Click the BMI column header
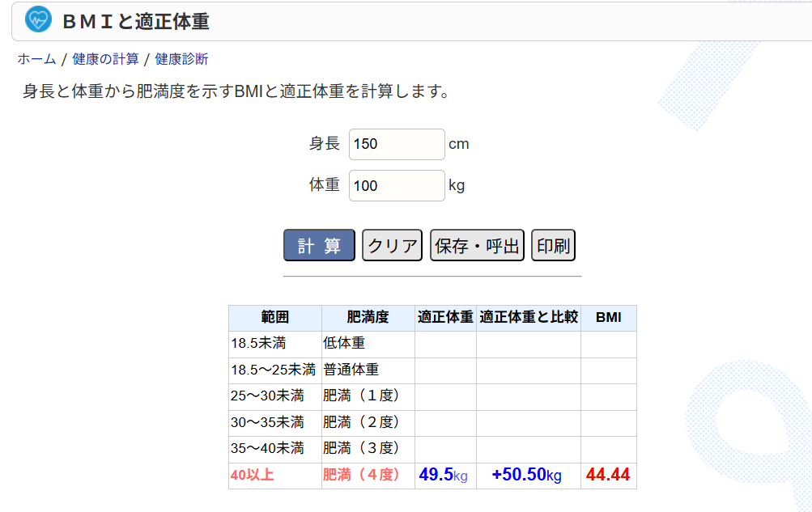The width and height of the screenshot is (812, 512). tap(608, 318)
